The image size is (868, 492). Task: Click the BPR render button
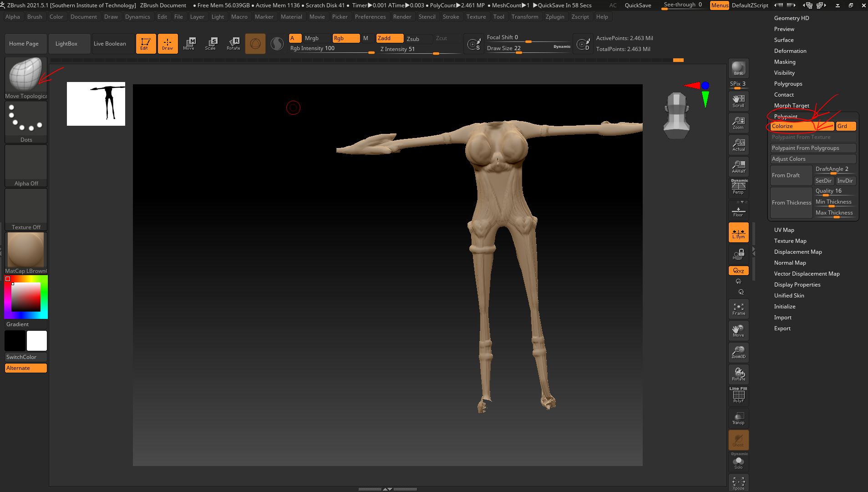(x=738, y=68)
